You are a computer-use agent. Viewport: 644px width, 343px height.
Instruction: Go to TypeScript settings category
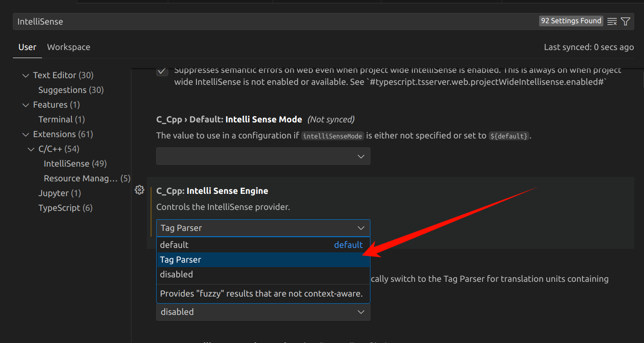[65, 208]
